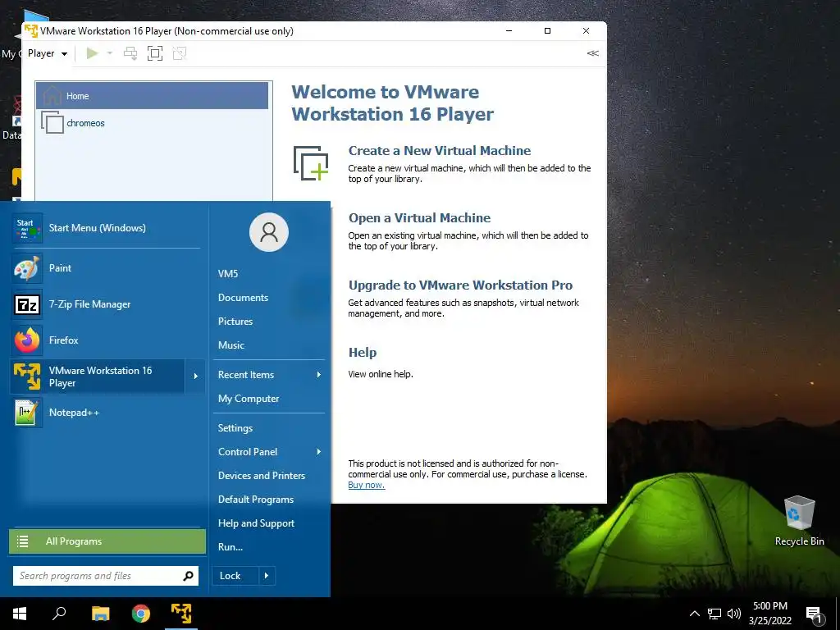Click the Unity mode toolbar icon

tap(180, 53)
